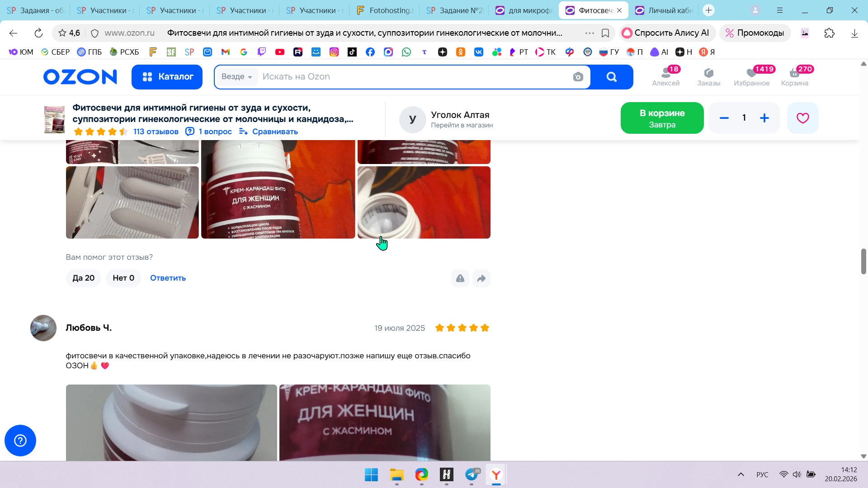868x488 pixels.
Task: Open Заказы orders icon
Action: (x=708, y=76)
